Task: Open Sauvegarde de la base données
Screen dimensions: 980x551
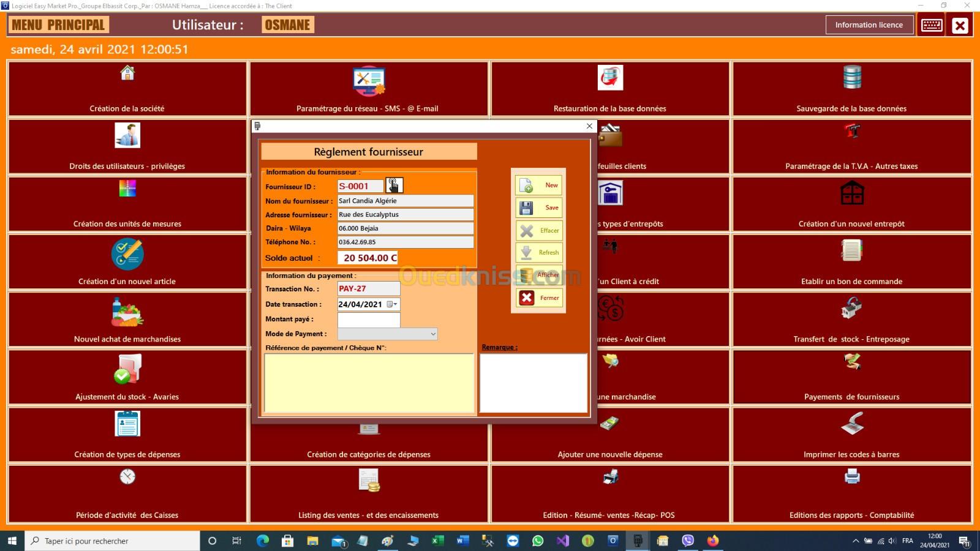Action: (x=851, y=89)
